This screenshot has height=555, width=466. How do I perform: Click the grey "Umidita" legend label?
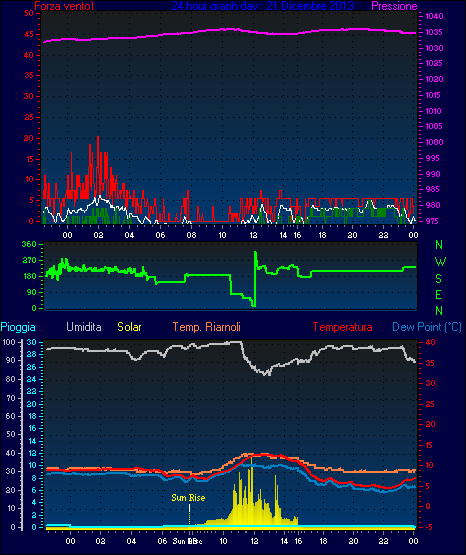[x=84, y=327]
